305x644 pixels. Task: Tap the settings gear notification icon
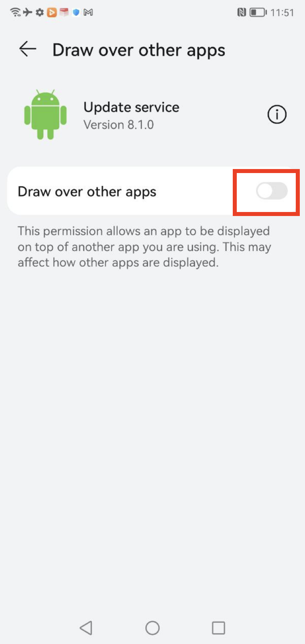click(39, 12)
